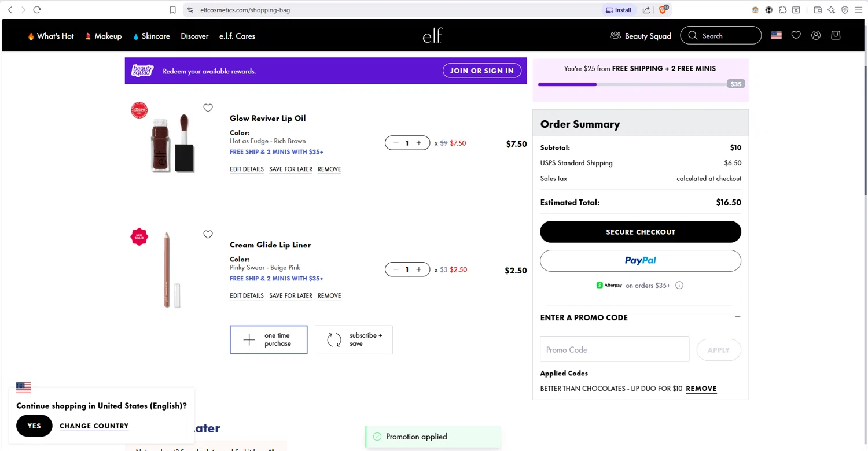Screen dimensions: 868x451
Task: Open the account profile icon
Action: pyautogui.click(x=816, y=35)
